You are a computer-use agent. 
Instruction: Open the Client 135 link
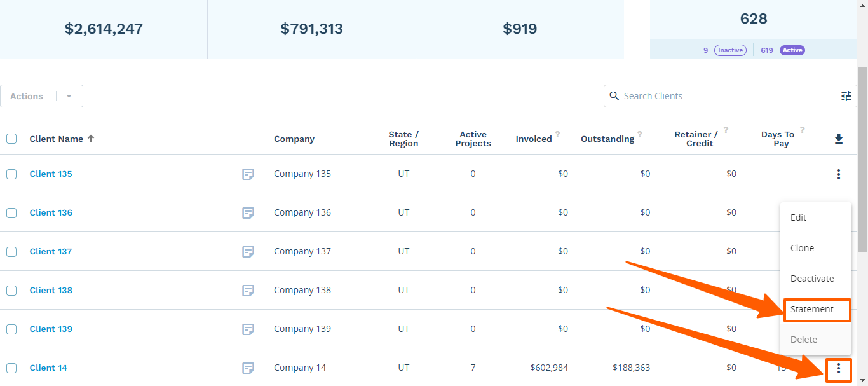51,174
